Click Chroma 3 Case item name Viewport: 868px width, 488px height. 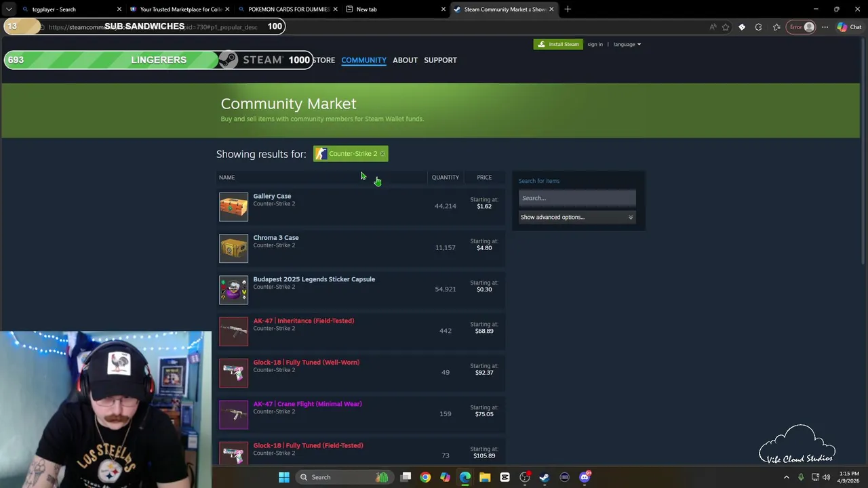tap(276, 238)
